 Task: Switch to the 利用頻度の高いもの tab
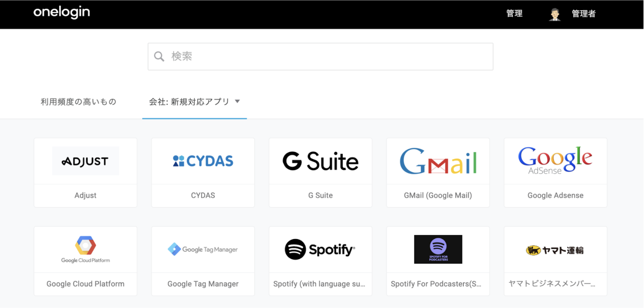point(78,102)
